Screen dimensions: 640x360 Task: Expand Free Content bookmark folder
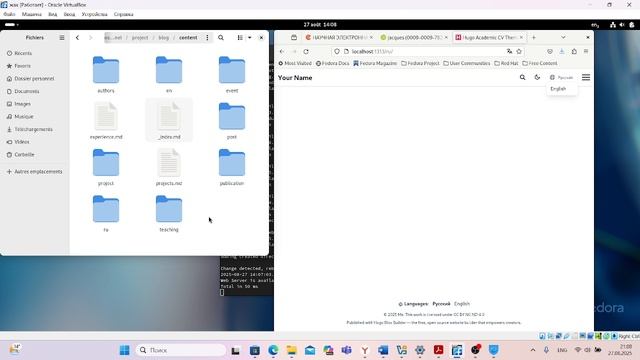tap(540, 63)
